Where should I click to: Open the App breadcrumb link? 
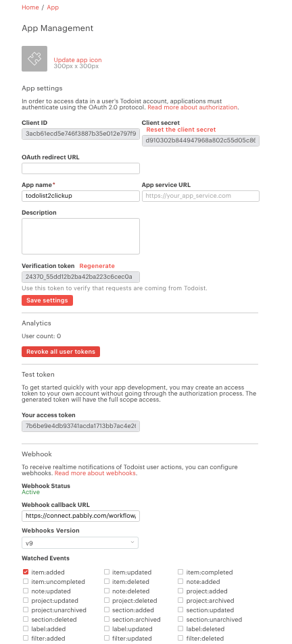click(53, 7)
